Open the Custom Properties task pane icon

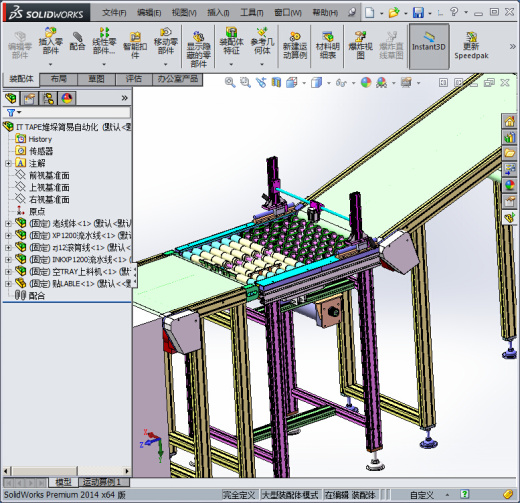509,201
